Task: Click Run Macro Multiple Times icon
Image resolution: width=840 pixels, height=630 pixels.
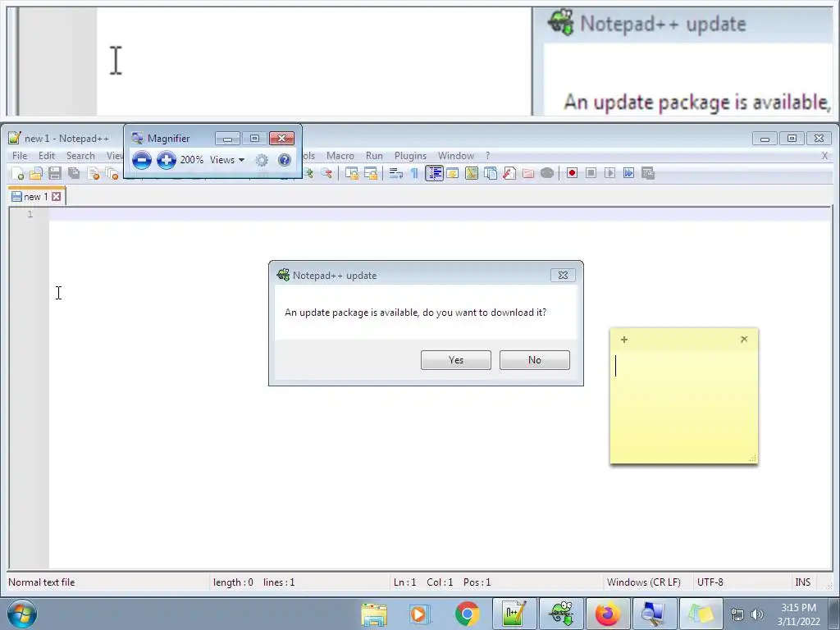Action: 629,173
